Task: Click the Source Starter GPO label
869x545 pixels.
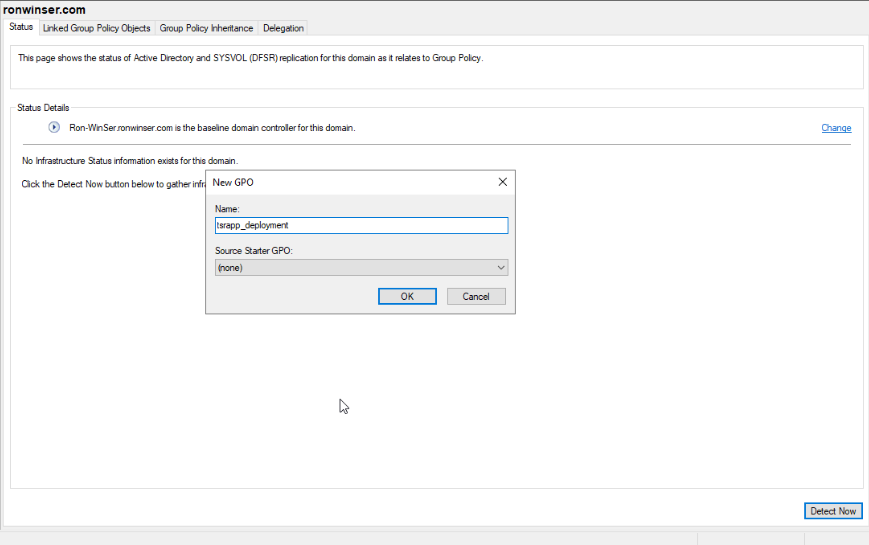Action: tap(251, 251)
